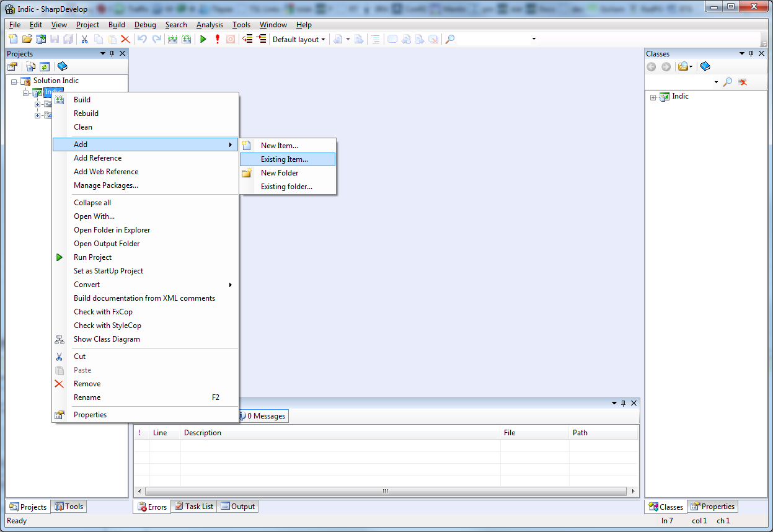Click the blue book icon in Projects panel
773x532 pixels.
click(x=63, y=66)
